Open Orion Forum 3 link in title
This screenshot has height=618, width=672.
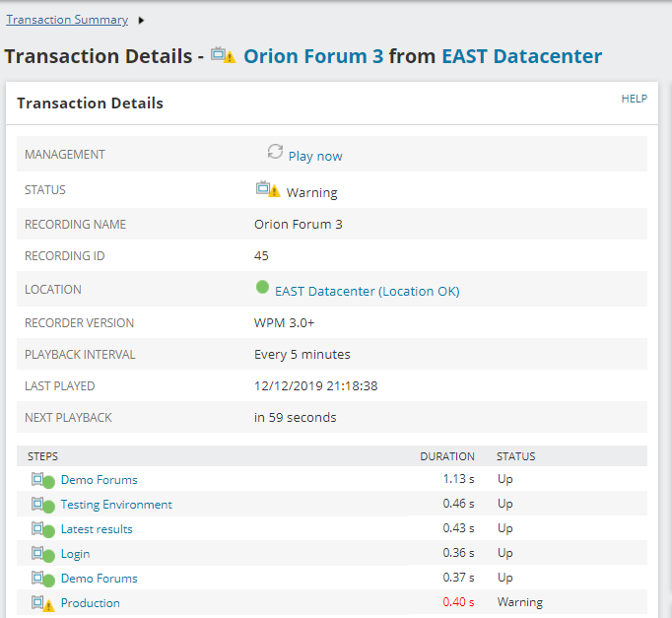tap(313, 56)
